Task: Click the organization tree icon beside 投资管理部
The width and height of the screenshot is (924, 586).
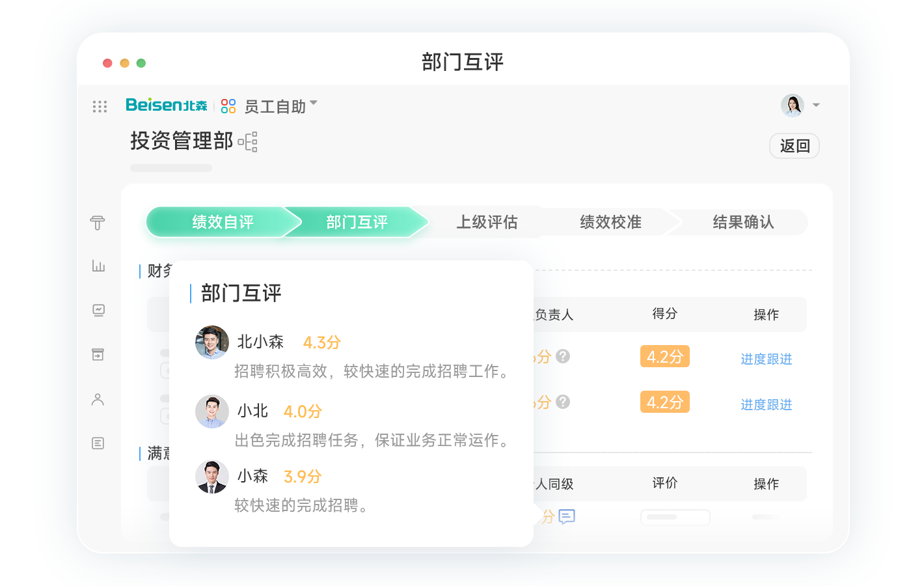Action: pos(248,141)
